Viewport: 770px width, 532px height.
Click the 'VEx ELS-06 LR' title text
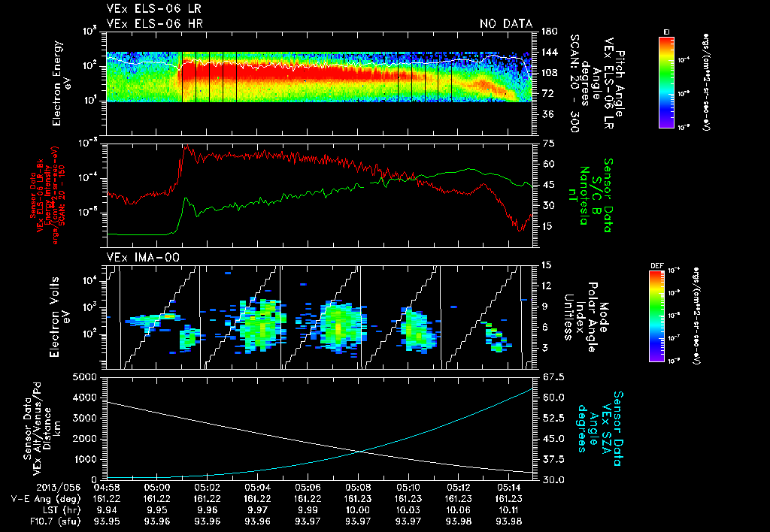153,9
